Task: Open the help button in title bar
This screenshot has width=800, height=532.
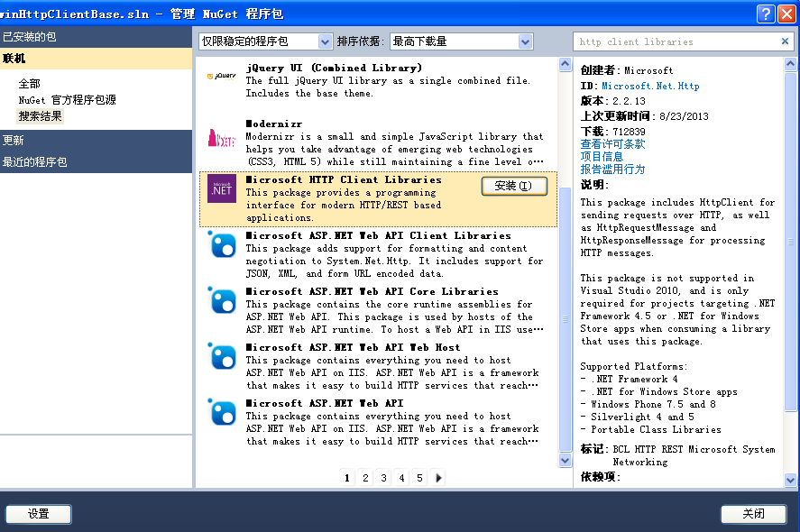Action: 766,14
